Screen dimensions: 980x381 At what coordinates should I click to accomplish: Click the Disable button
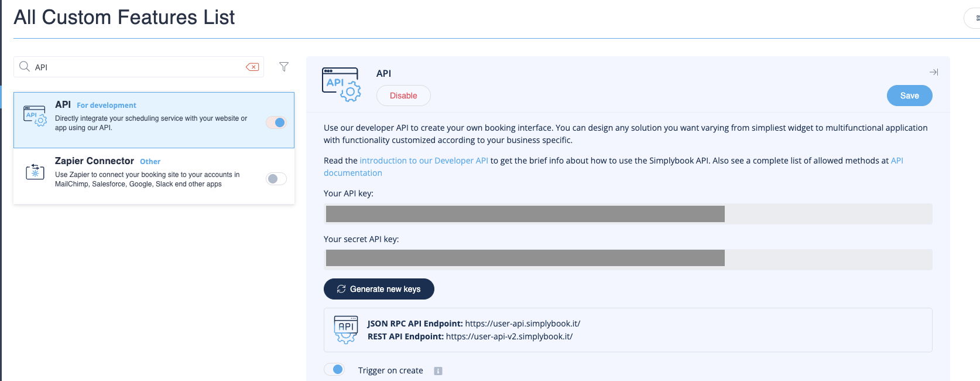pos(403,96)
